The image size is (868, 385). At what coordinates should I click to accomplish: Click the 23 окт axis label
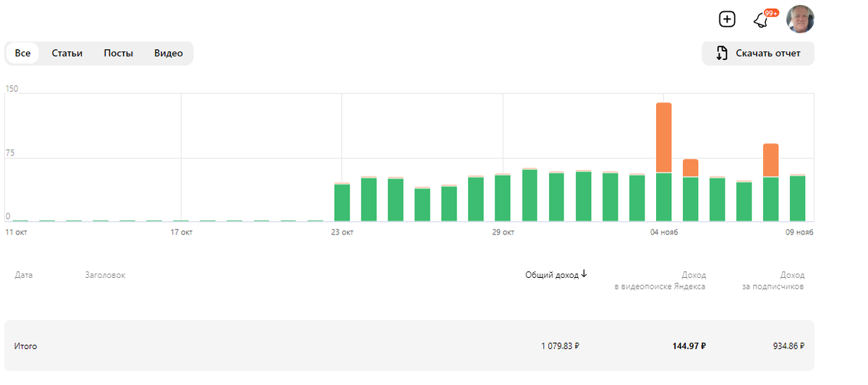(x=341, y=232)
